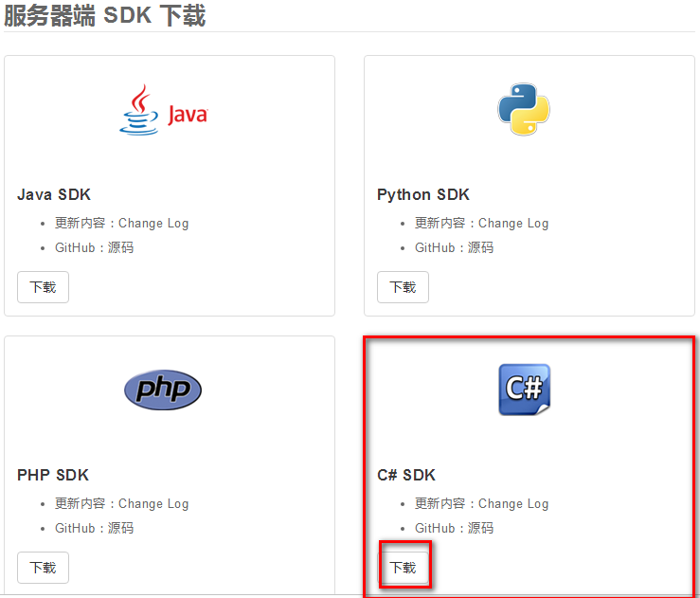Open C# SDK GitHub 源码 link
Image resolution: width=700 pixels, height=598 pixels.
[480, 528]
